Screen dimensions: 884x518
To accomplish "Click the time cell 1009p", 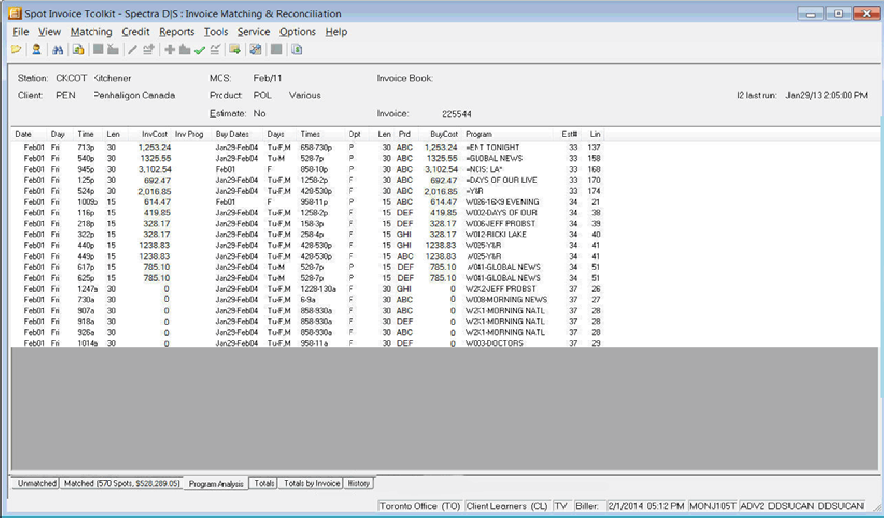I will point(87,202).
